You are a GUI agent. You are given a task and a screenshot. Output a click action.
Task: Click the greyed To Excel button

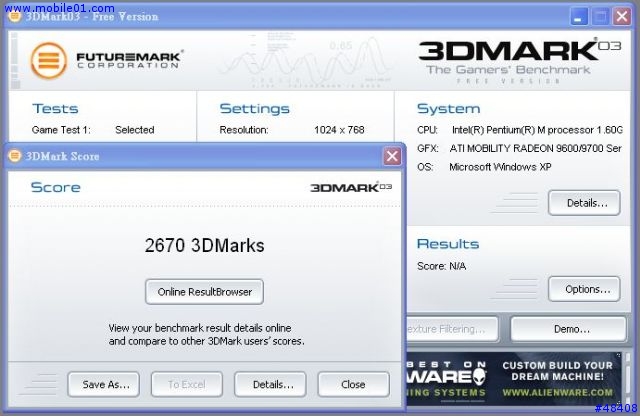(x=187, y=384)
